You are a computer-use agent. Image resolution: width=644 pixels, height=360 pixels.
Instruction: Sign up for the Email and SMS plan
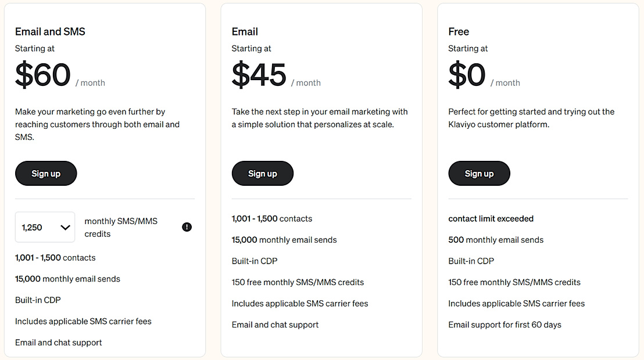46,174
